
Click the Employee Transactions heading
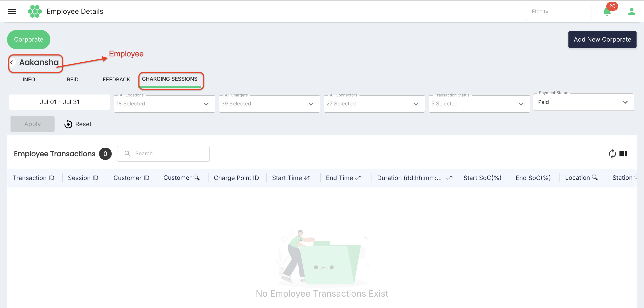(x=55, y=154)
